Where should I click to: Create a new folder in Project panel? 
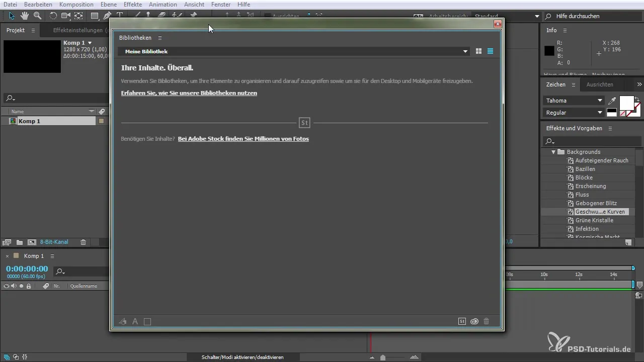[19, 242]
